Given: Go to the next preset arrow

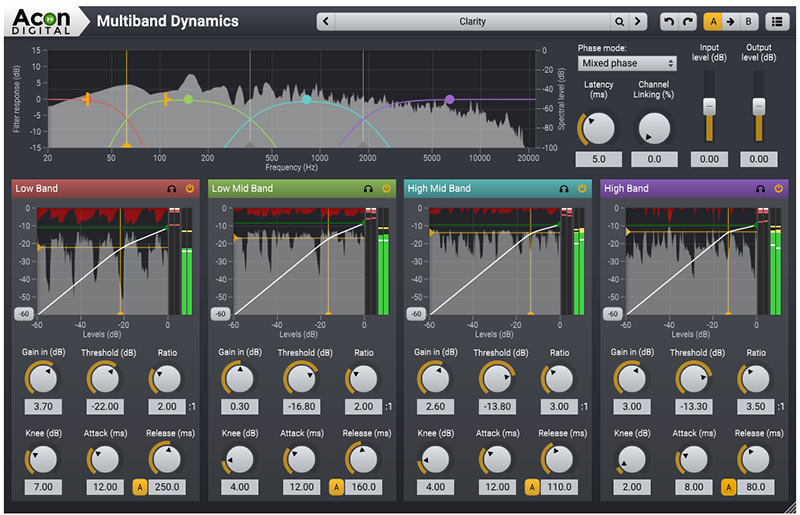Looking at the screenshot, I should tap(639, 21).
